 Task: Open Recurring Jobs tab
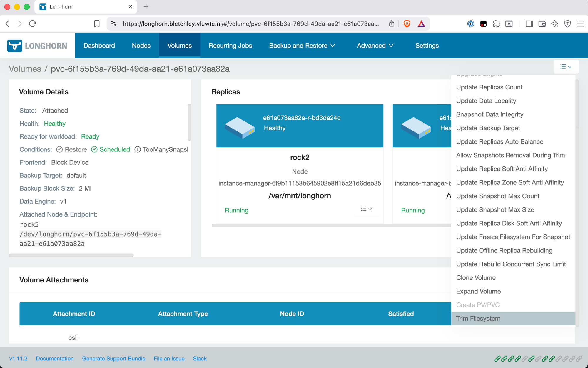pyautogui.click(x=230, y=46)
